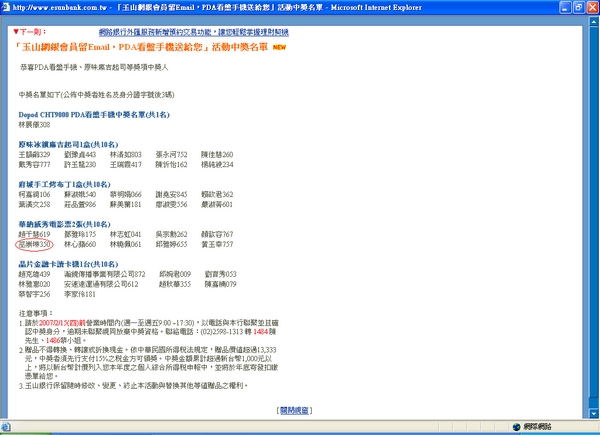This screenshot has width=600, height=435.
Task: Click the globe icon in the status bar
Action: pos(516,427)
